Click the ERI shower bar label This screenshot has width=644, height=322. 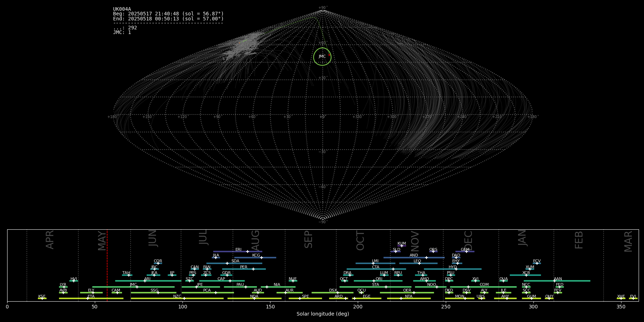(x=239, y=250)
